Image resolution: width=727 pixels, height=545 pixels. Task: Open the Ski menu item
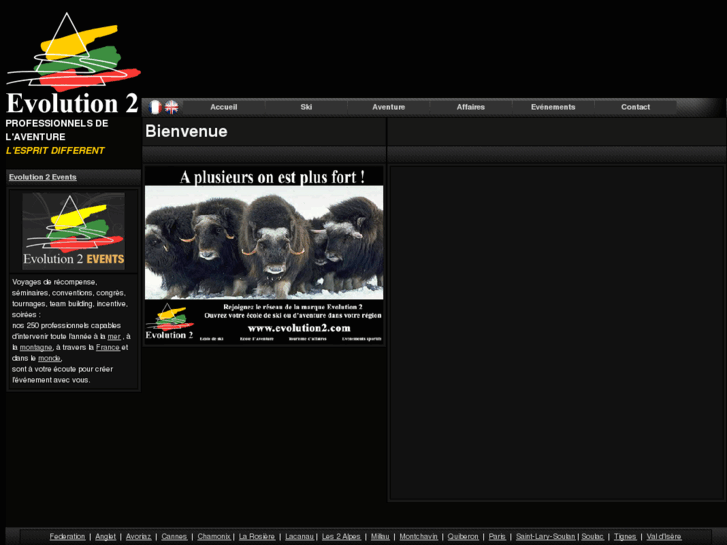(x=306, y=107)
